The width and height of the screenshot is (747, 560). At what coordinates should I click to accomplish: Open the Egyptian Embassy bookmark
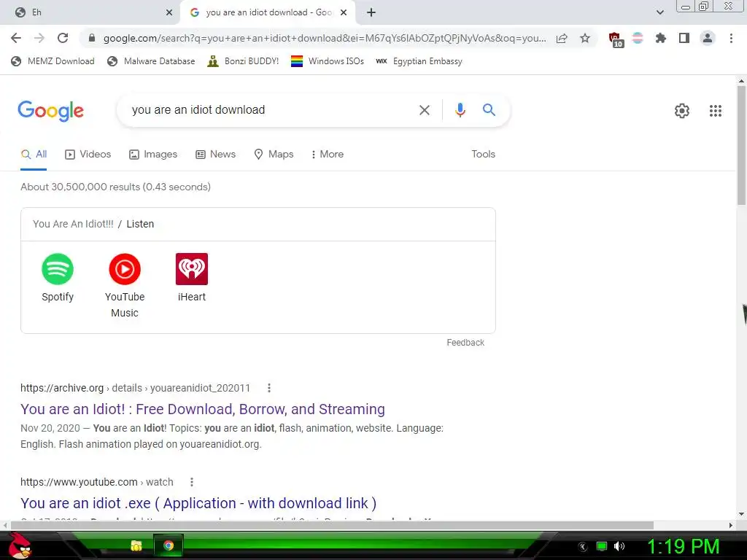click(419, 61)
